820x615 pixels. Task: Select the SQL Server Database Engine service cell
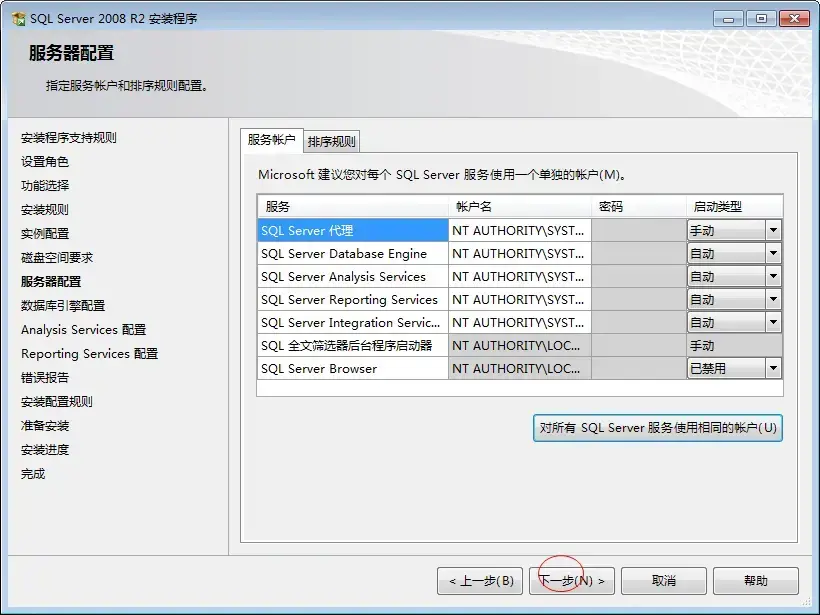tap(353, 253)
